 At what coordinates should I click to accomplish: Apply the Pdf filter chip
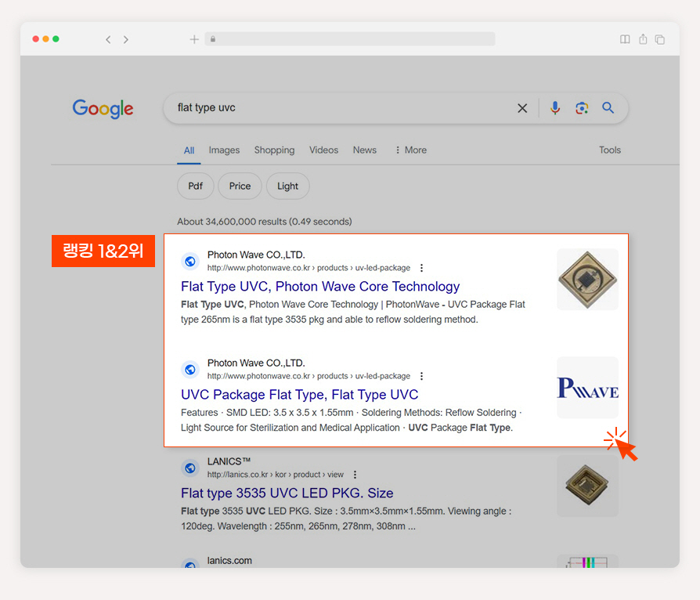(196, 186)
